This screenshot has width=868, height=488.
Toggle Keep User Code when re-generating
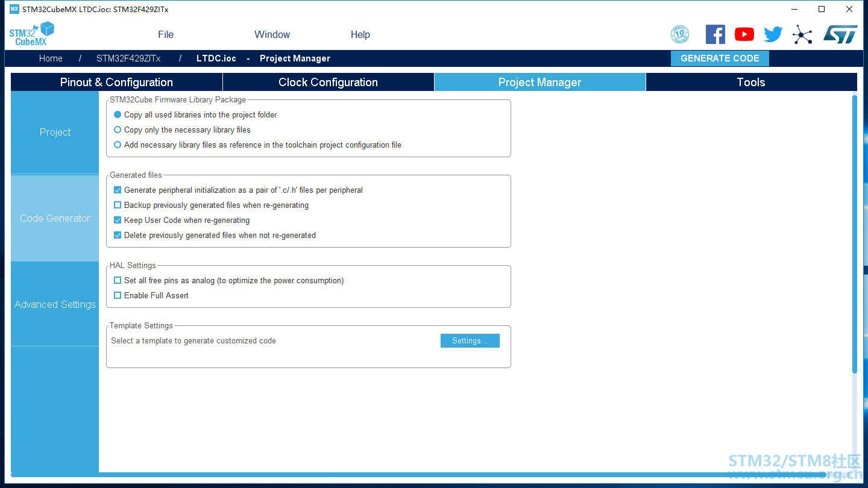coord(118,220)
